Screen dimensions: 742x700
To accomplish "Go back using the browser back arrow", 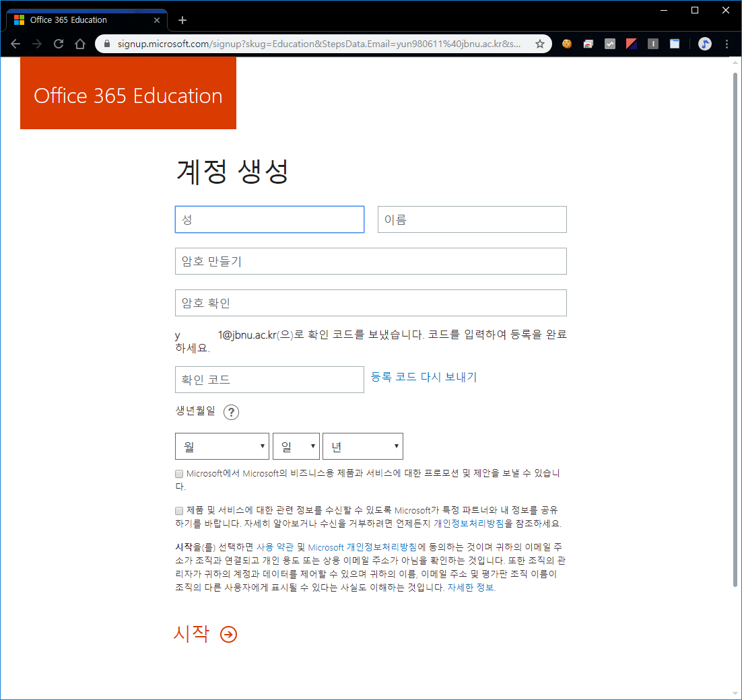I will tap(15, 44).
